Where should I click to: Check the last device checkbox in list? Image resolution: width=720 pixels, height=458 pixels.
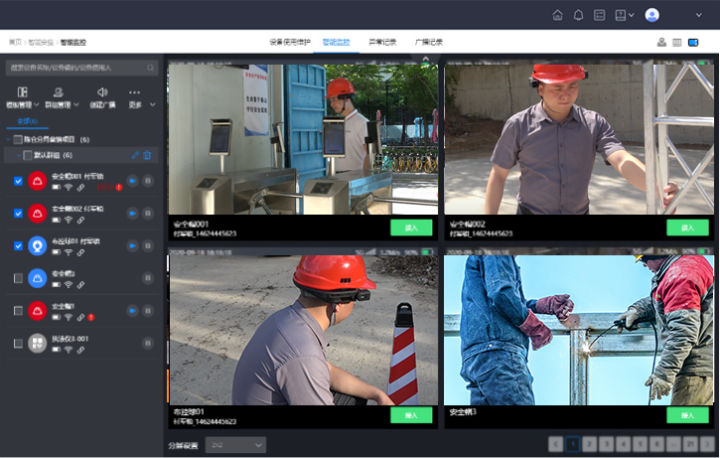18,343
